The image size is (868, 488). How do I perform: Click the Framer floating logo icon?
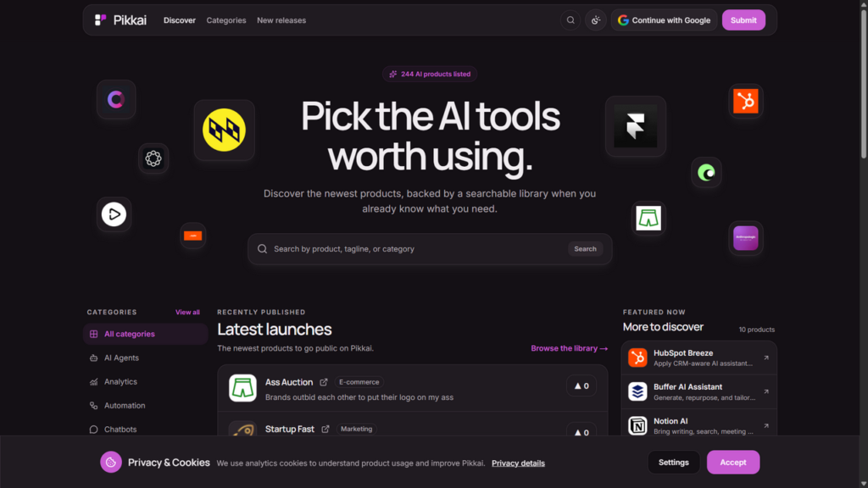(636, 126)
